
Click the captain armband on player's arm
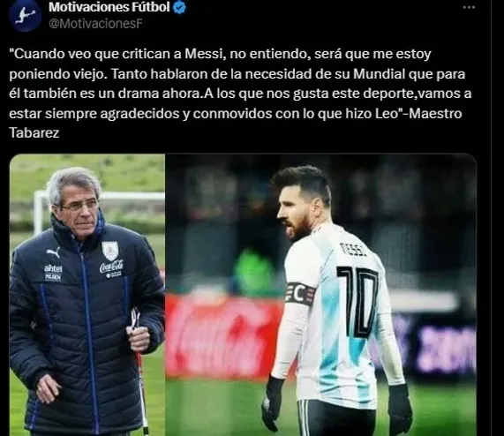(x=300, y=294)
